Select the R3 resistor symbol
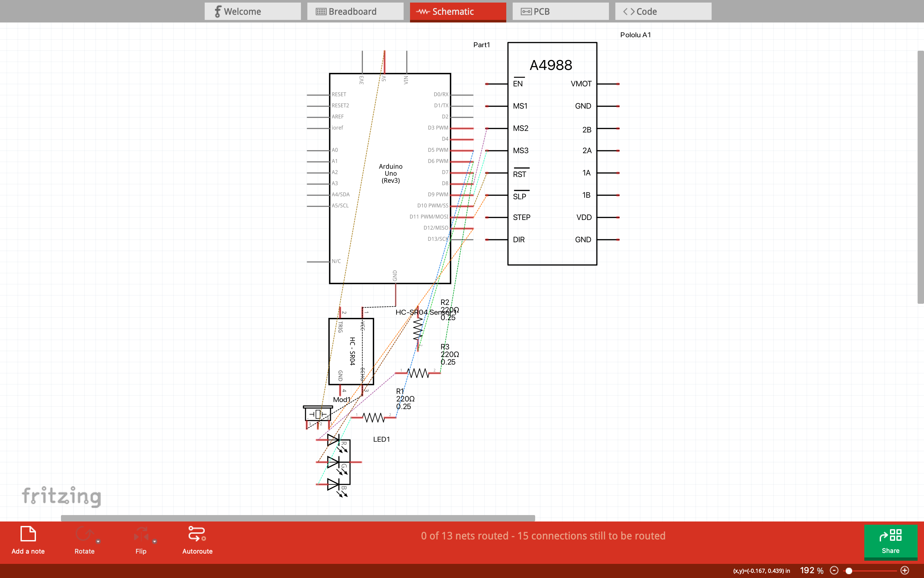 click(418, 373)
